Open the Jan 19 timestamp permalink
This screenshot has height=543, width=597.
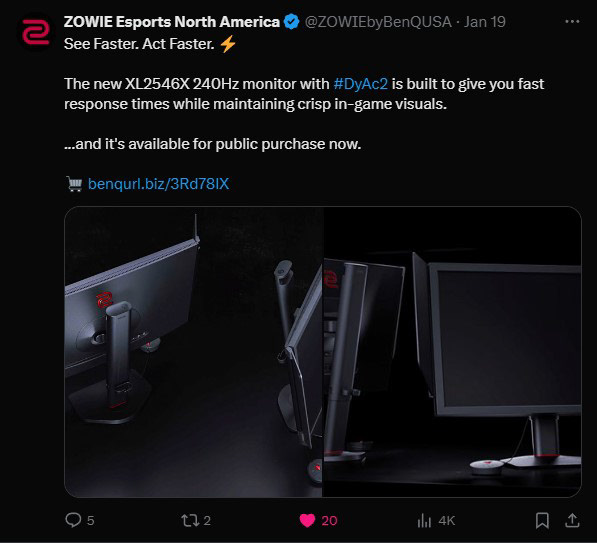point(485,22)
